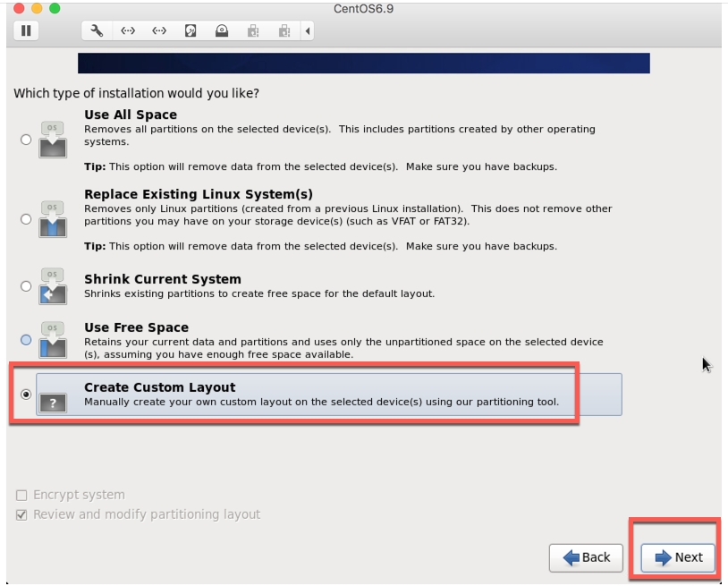Select the Use Free Space option
Screen dimensions: 728x586
(x=26, y=340)
